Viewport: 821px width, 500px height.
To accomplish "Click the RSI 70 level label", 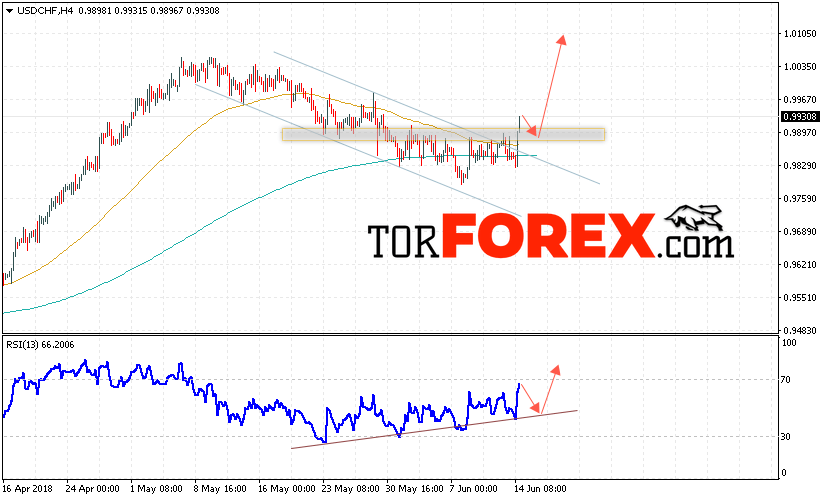I will point(785,380).
